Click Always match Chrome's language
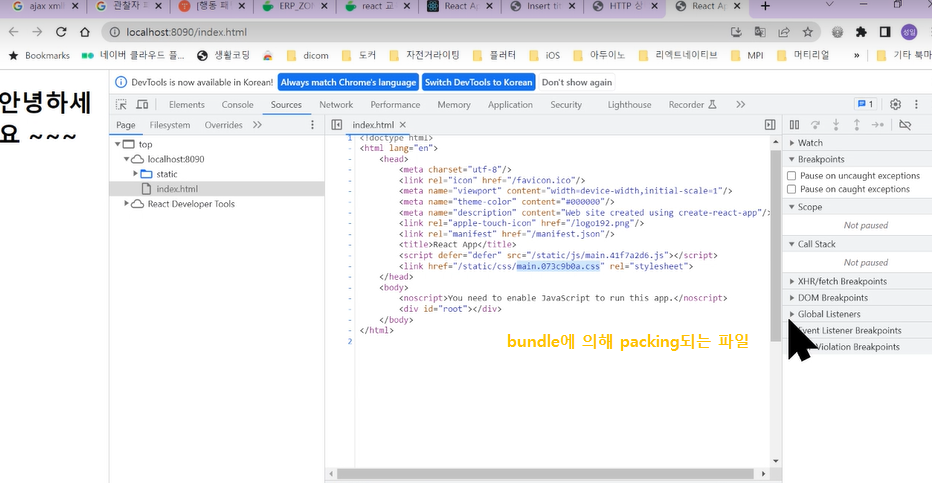Image resolution: width=932 pixels, height=483 pixels. tap(348, 82)
